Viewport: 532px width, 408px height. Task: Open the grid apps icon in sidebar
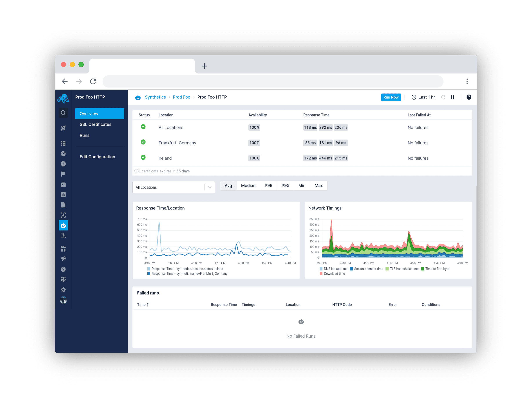pos(63,143)
